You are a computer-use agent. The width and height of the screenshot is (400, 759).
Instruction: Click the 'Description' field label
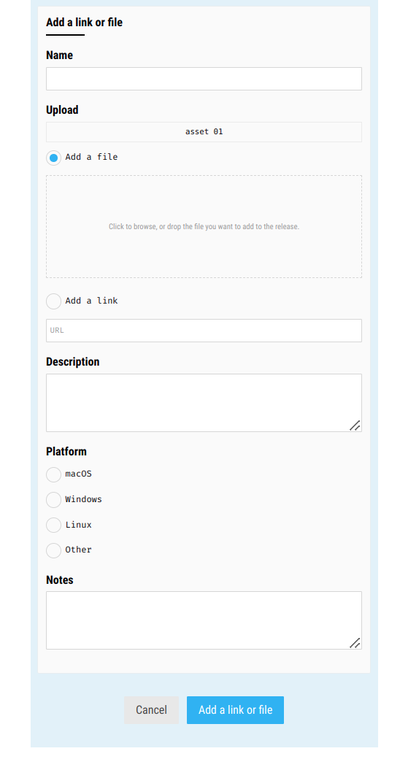point(73,362)
